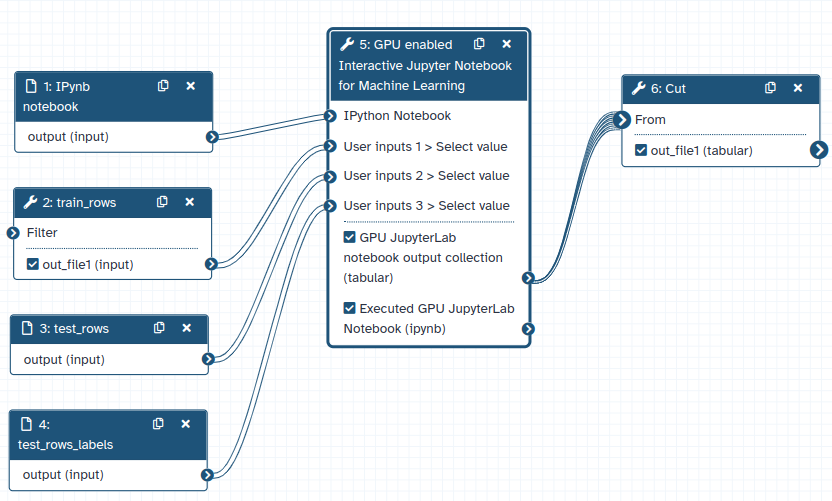Click wrench icon of 6: Cut node
Screen dimensions: 832x501
click(638, 88)
